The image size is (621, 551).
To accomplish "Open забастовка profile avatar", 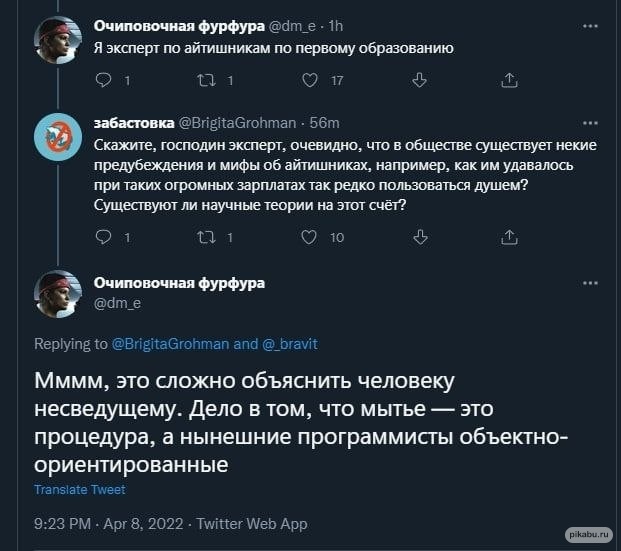I will pyautogui.click(x=58, y=137).
